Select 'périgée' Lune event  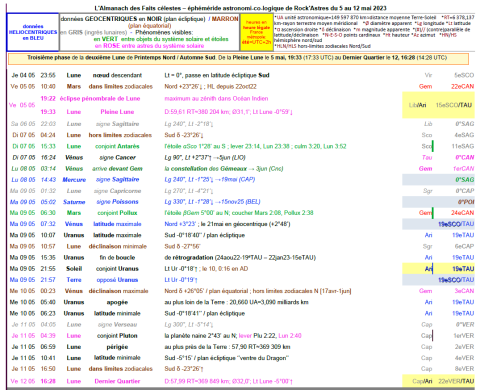tap(117, 347)
